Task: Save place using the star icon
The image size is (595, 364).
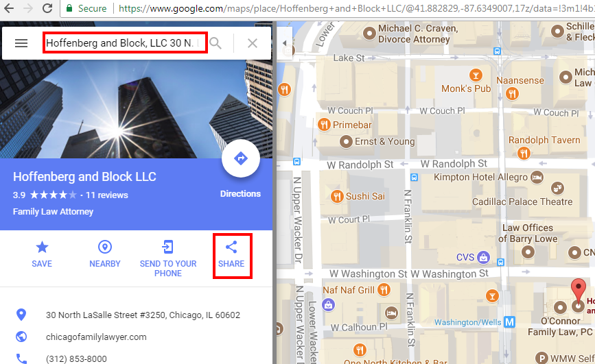Action: 42,247
